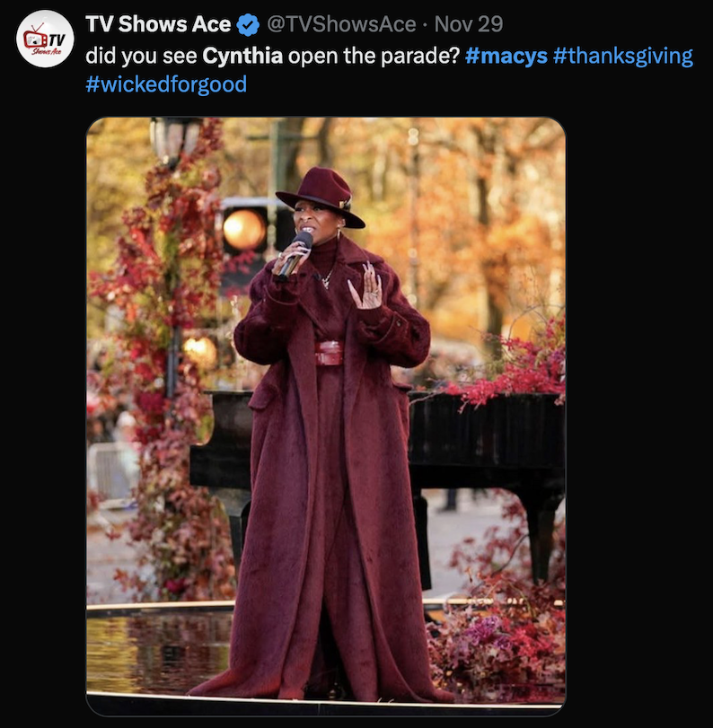
Task: Click the phrase "open the parade?"
Action: [374, 56]
